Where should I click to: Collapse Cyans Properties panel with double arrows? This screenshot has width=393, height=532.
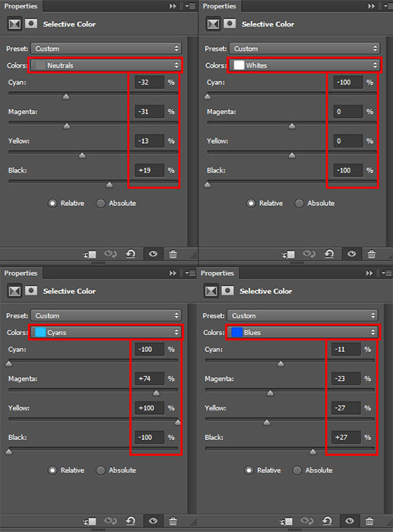(173, 273)
